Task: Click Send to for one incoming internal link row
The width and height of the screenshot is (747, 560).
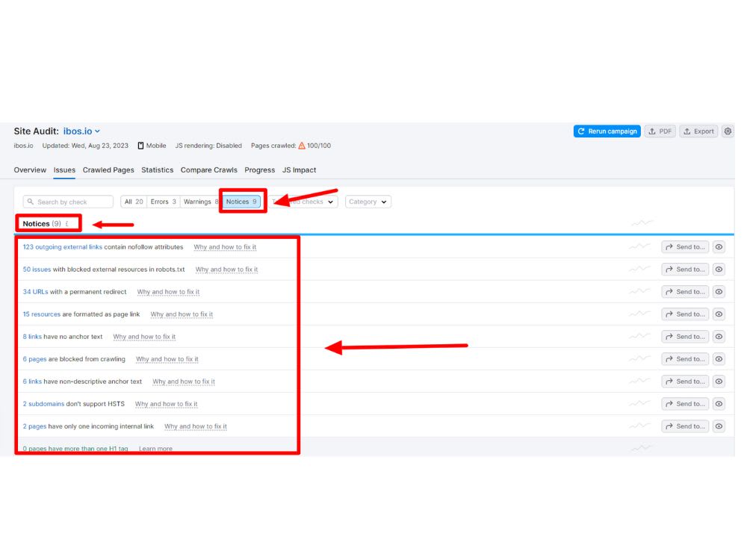Action: [x=685, y=426]
